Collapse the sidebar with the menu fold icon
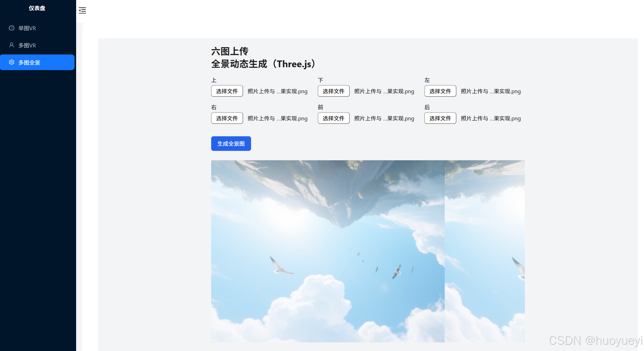Viewport: 644px width, 351px height. tap(82, 10)
